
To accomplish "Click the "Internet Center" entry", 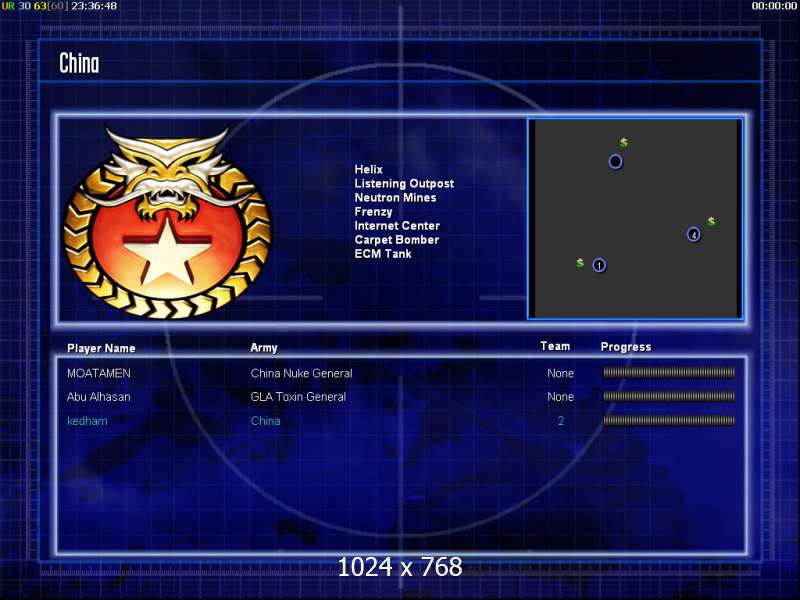I will click(x=397, y=226).
